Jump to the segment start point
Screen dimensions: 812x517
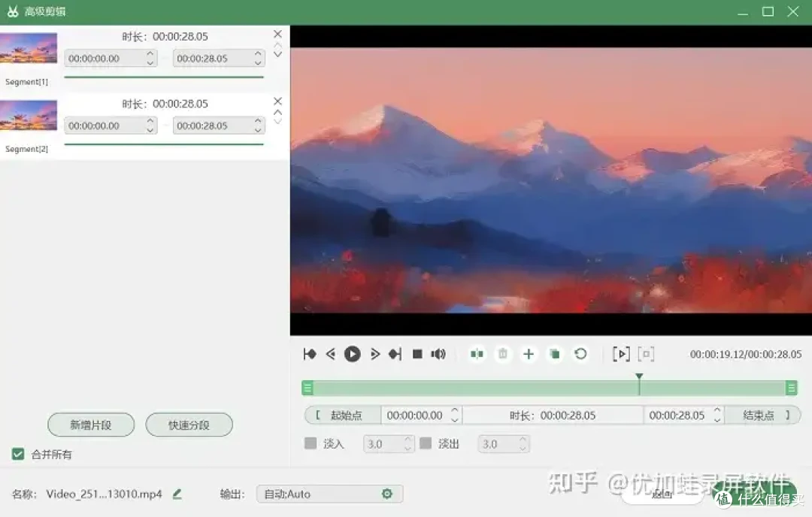pyautogui.click(x=310, y=354)
